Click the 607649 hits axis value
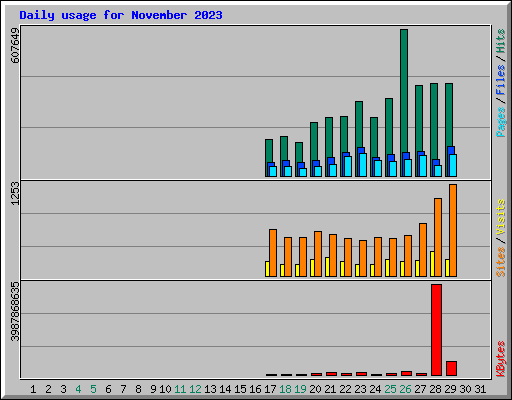 click(15, 46)
